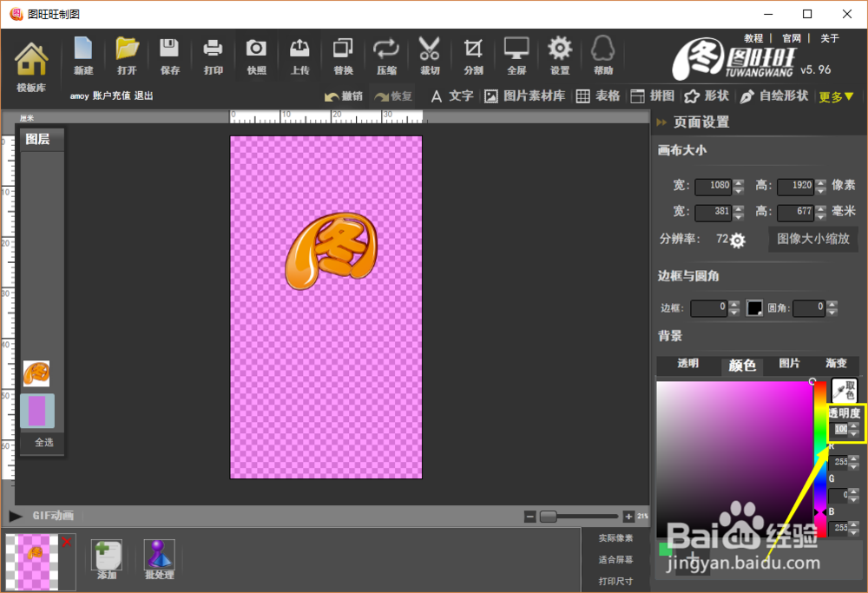Select the 分割 split tool
This screenshot has width=868, height=593.
click(473, 56)
